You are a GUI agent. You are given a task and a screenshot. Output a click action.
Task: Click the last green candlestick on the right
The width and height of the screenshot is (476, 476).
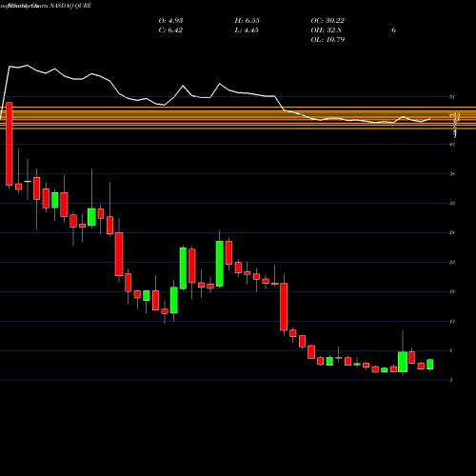click(430, 365)
